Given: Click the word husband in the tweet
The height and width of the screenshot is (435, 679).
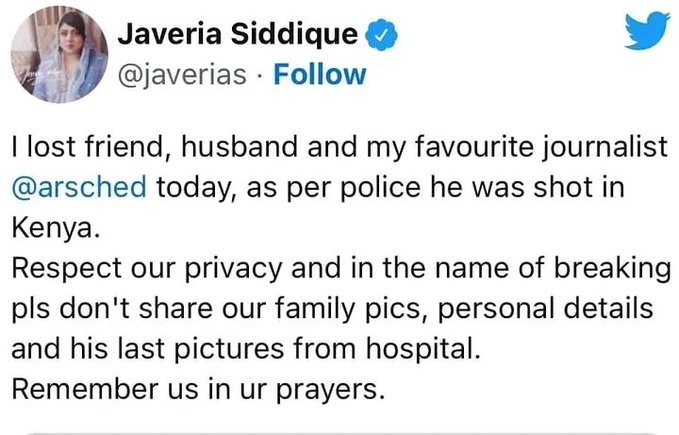Looking at the screenshot, I should (x=239, y=146).
